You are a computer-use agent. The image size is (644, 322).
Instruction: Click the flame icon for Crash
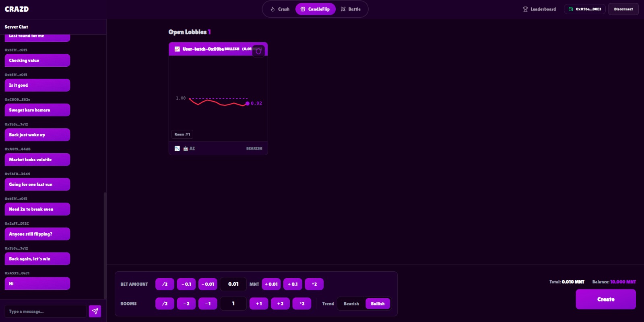pos(272,9)
